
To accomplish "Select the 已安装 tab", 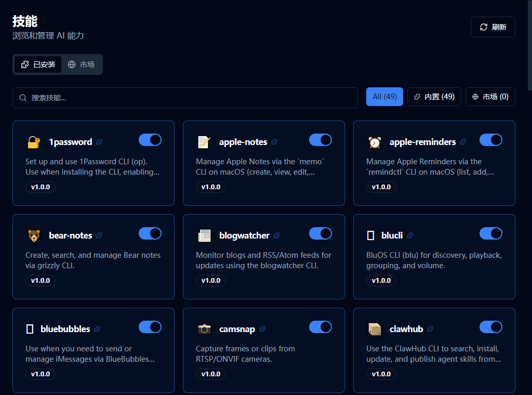I will [38, 64].
